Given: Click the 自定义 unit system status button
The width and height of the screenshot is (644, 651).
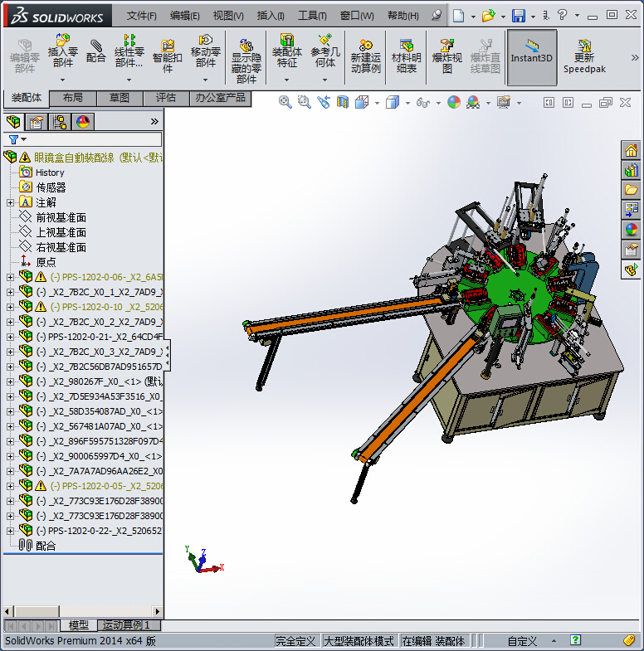Looking at the screenshot, I should pos(522,641).
